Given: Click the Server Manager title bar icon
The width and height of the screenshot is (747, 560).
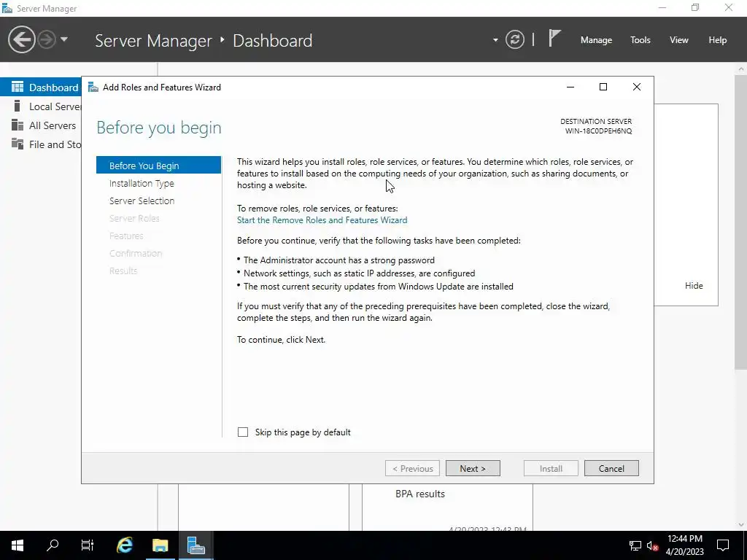Looking at the screenshot, I should tap(7, 8).
